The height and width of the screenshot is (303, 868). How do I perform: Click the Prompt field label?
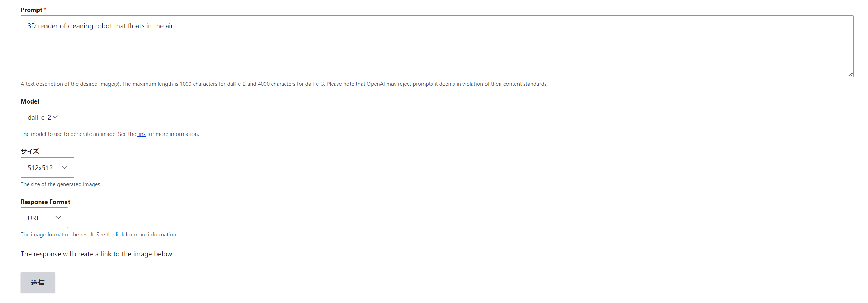coord(31,10)
